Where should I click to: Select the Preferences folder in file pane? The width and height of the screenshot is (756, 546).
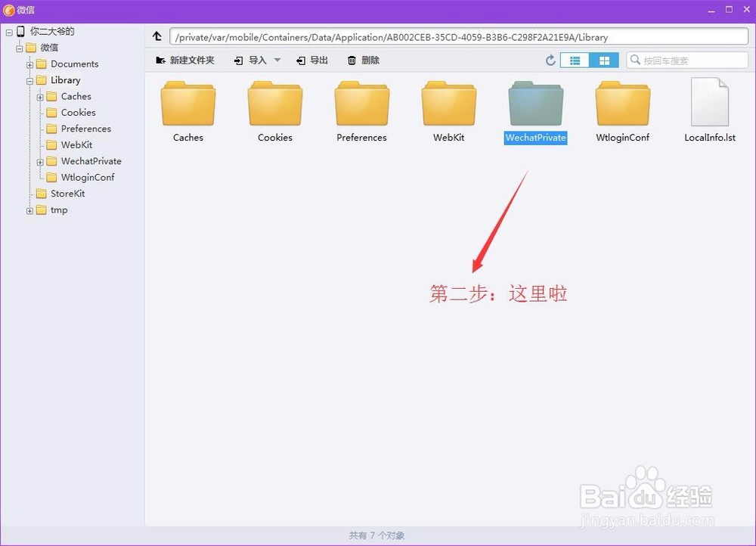[x=361, y=112]
